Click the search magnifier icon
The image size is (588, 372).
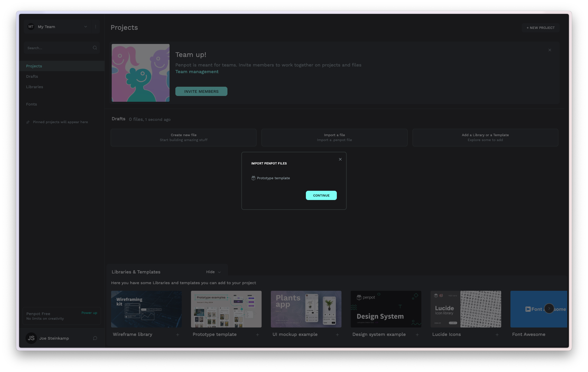95,48
